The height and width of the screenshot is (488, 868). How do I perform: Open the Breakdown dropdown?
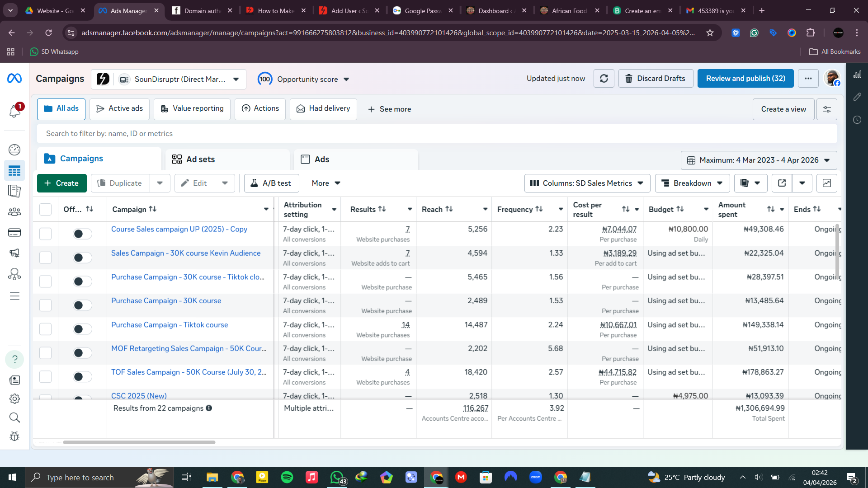tap(692, 183)
